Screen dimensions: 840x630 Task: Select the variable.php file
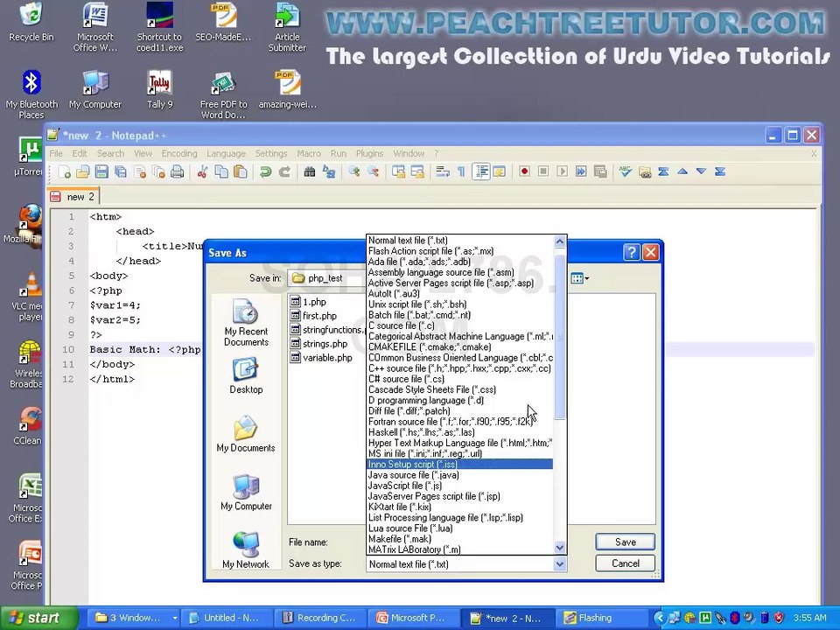[x=321, y=358]
